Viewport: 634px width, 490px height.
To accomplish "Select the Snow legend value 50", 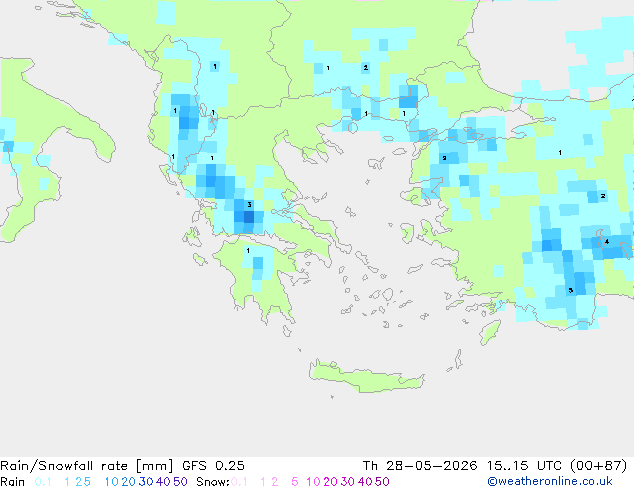I will [382, 482].
